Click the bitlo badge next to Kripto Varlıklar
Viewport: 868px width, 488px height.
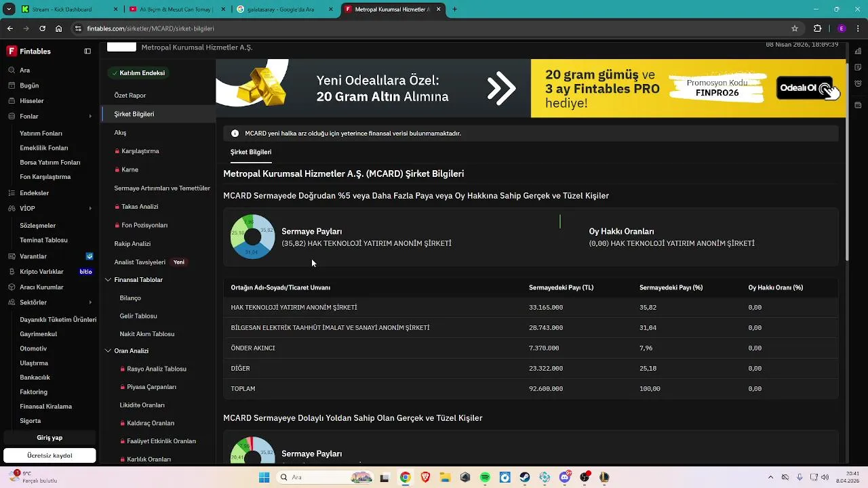click(x=86, y=272)
